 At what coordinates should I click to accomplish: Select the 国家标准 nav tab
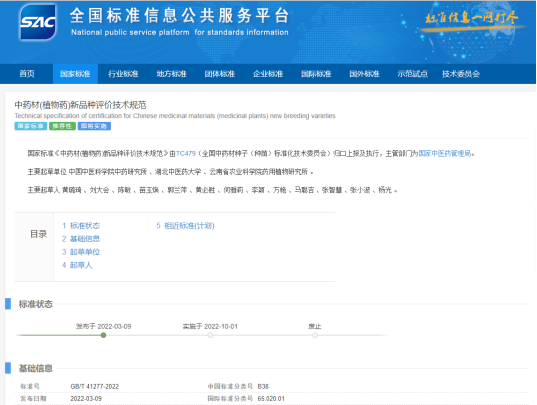(75, 74)
